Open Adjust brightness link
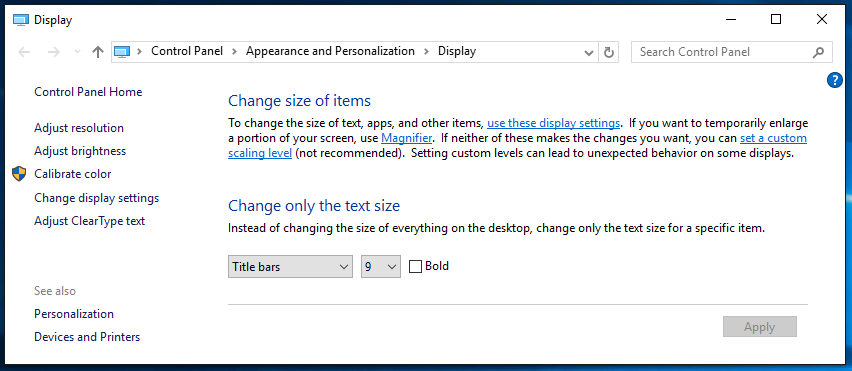The image size is (852, 371). pyautogui.click(x=80, y=150)
